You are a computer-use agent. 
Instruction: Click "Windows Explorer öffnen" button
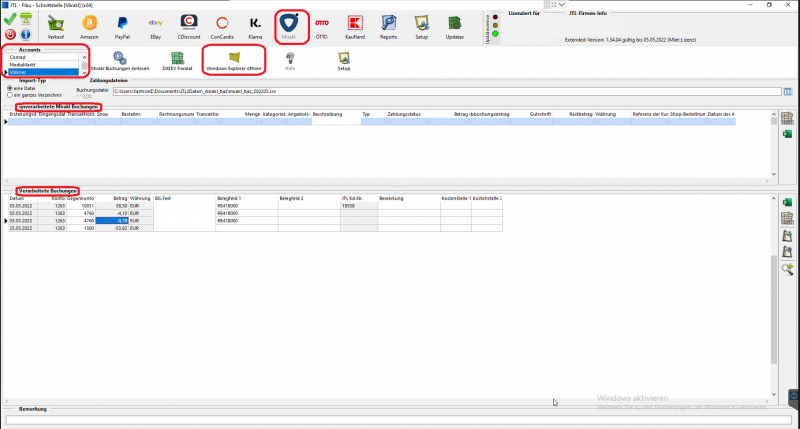point(234,61)
